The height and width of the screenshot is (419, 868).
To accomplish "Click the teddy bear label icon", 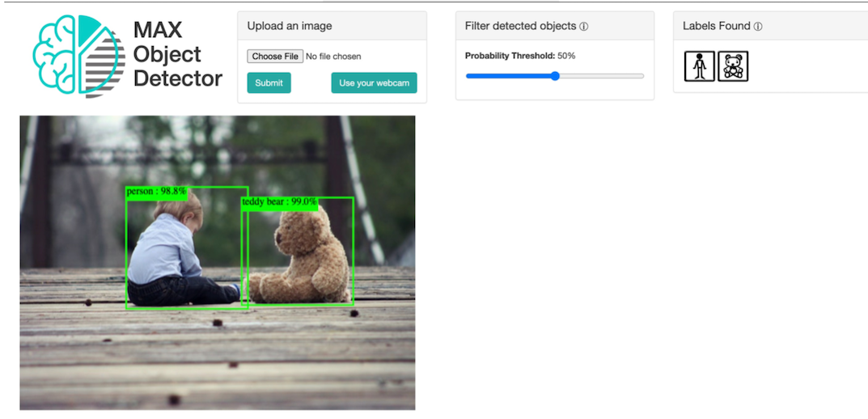I will click(x=733, y=66).
